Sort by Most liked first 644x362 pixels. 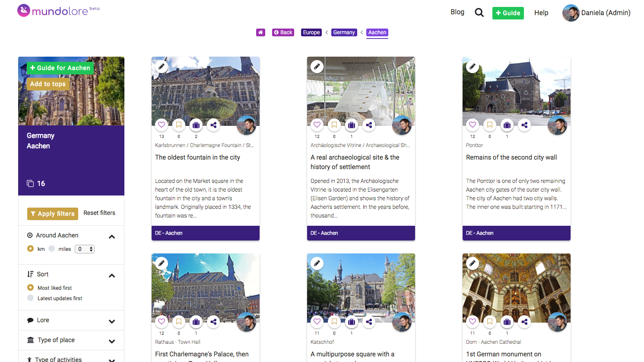click(30, 288)
